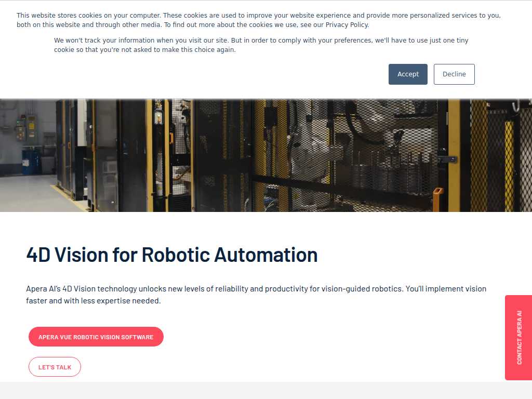The height and width of the screenshot is (399, 532).
Task: Click the Apera AI 4D Vision description paragraph
Action: tap(256, 295)
